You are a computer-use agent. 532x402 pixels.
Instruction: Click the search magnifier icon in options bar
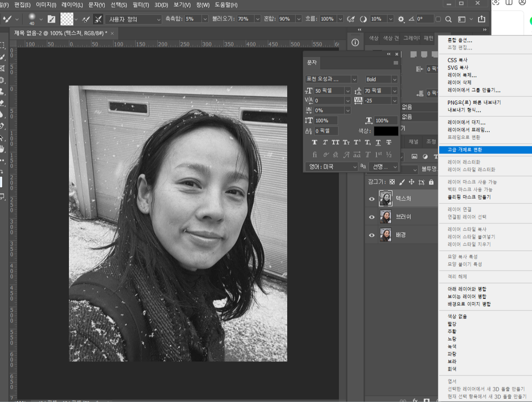click(448, 19)
